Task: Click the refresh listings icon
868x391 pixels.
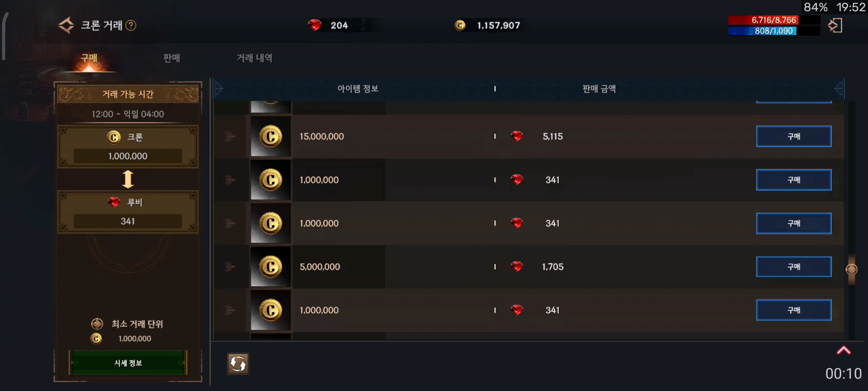Action: (x=238, y=363)
